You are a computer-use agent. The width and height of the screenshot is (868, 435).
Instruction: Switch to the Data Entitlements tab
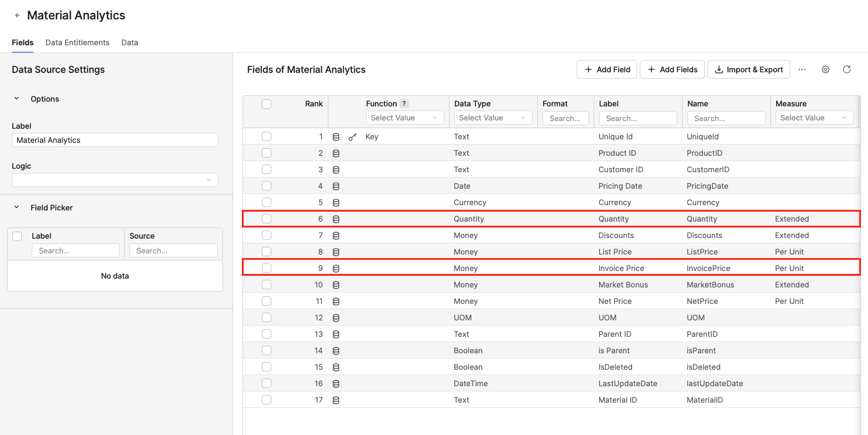77,42
